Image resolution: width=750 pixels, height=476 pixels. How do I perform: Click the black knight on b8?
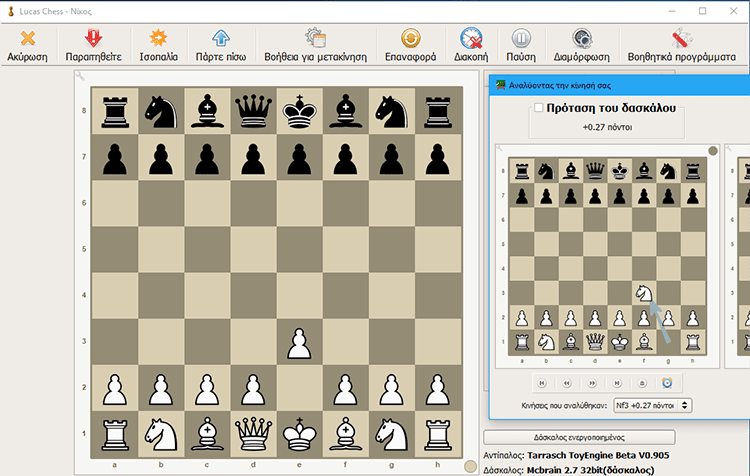pos(161,111)
